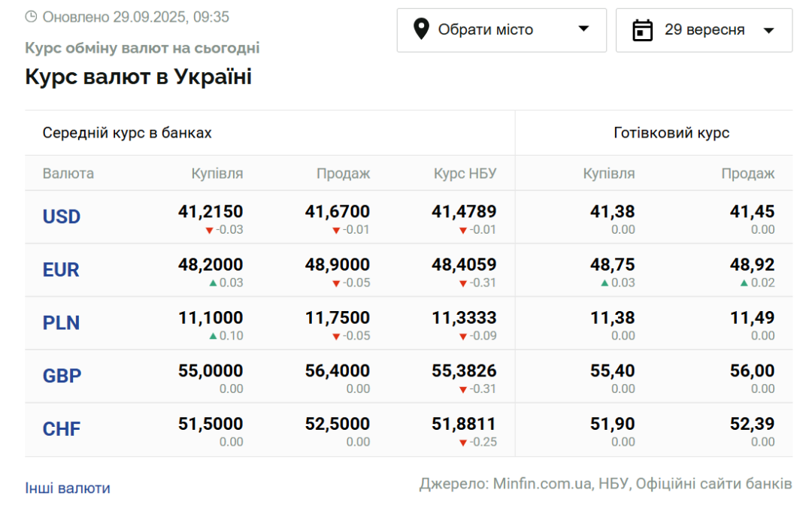Click the GBP currency link

pos(61,376)
